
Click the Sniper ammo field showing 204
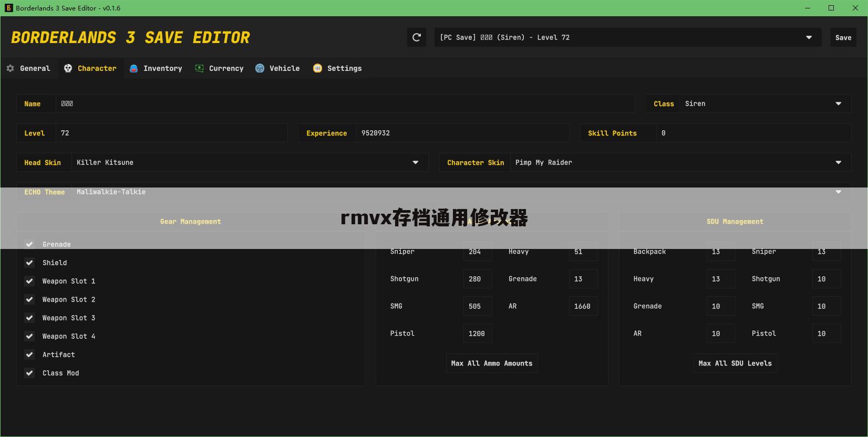[x=478, y=252]
